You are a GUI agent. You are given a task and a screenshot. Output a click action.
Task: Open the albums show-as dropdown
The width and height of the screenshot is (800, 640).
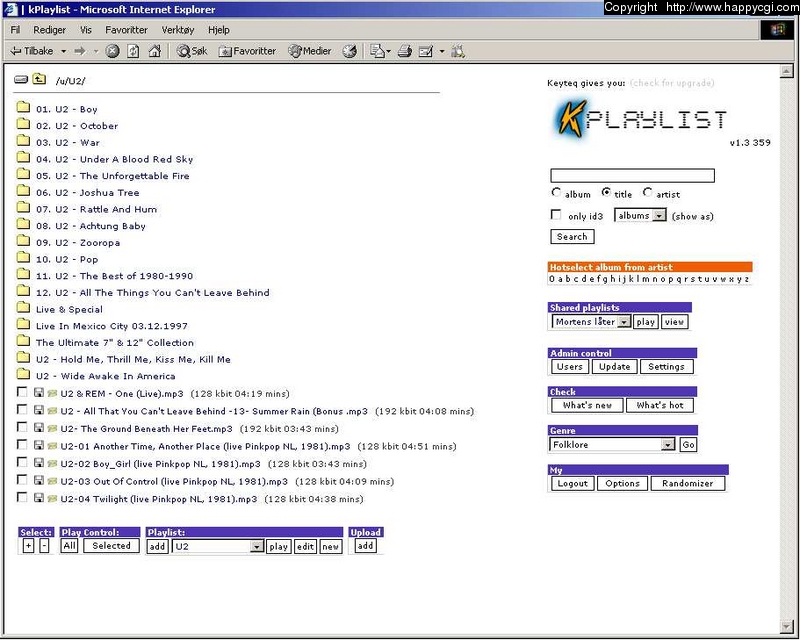point(640,215)
